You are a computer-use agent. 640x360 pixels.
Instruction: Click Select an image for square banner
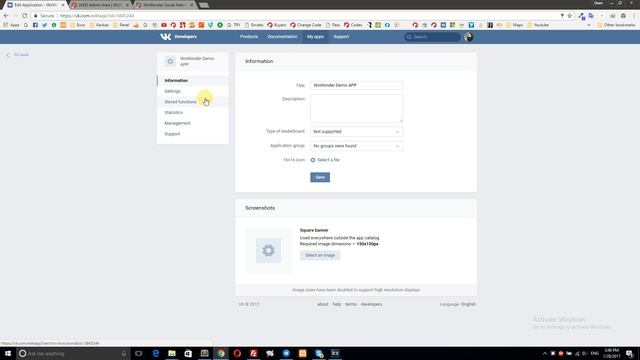[x=320, y=255]
